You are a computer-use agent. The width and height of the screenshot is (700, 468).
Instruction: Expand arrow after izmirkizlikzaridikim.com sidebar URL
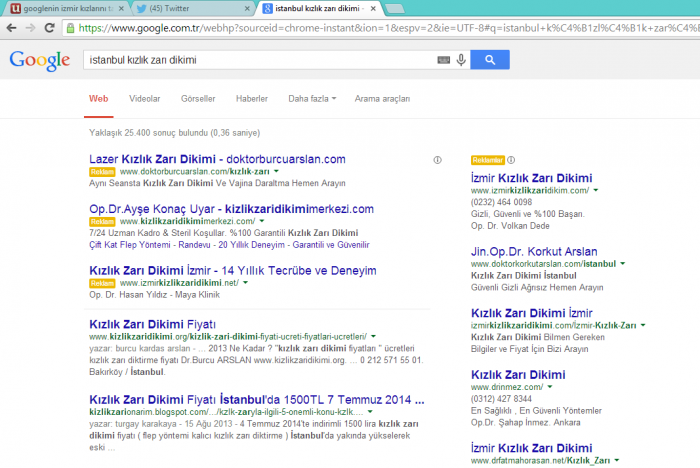pyautogui.click(x=596, y=190)
